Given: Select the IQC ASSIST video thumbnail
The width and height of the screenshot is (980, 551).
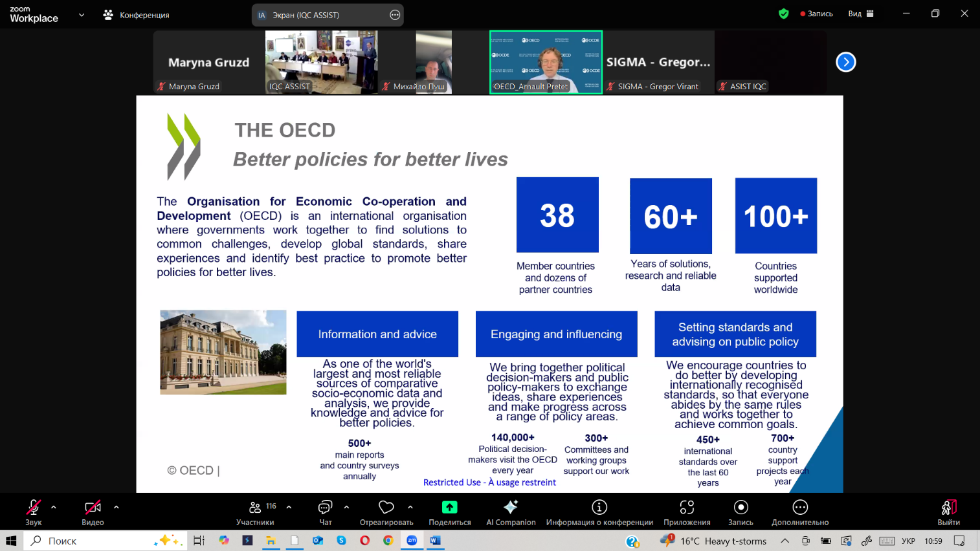Looking at the screenshot, I should (322, 62).
